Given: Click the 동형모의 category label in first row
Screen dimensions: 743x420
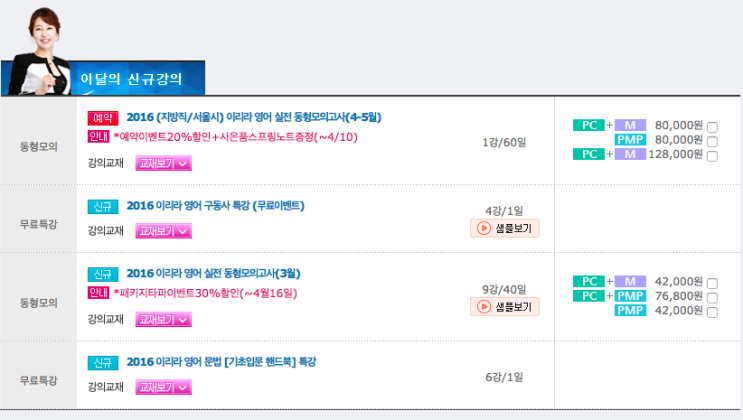Looking at the screenshot, I should point(39,146).
